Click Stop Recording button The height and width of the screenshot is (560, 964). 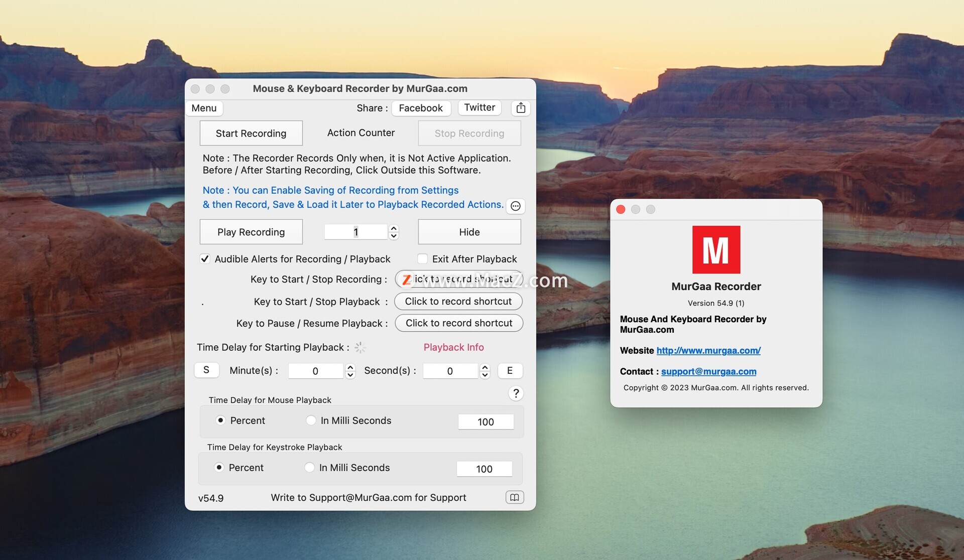point(469,133)
